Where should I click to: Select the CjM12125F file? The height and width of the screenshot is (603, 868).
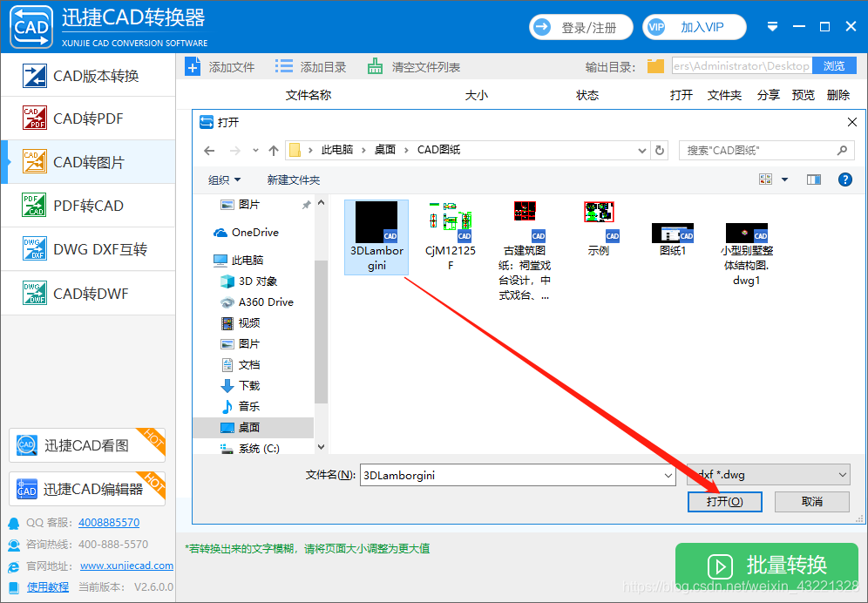(450, 236)
